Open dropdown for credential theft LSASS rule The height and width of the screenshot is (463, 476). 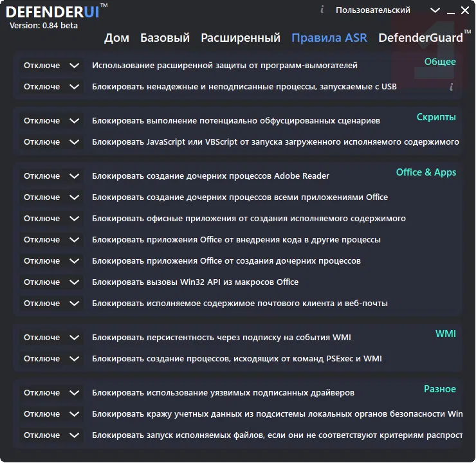(x=51, y=414)
